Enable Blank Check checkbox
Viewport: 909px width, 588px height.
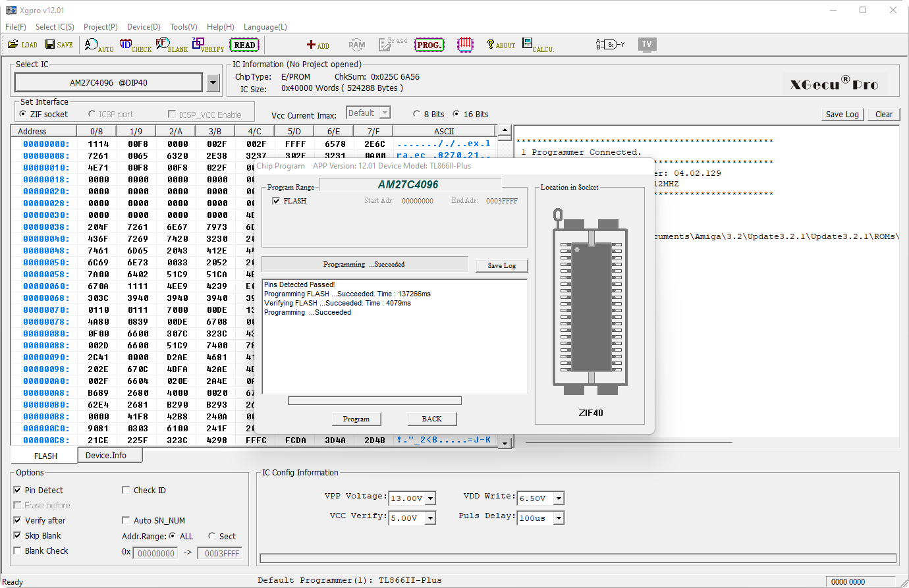[x=18, y=550]
